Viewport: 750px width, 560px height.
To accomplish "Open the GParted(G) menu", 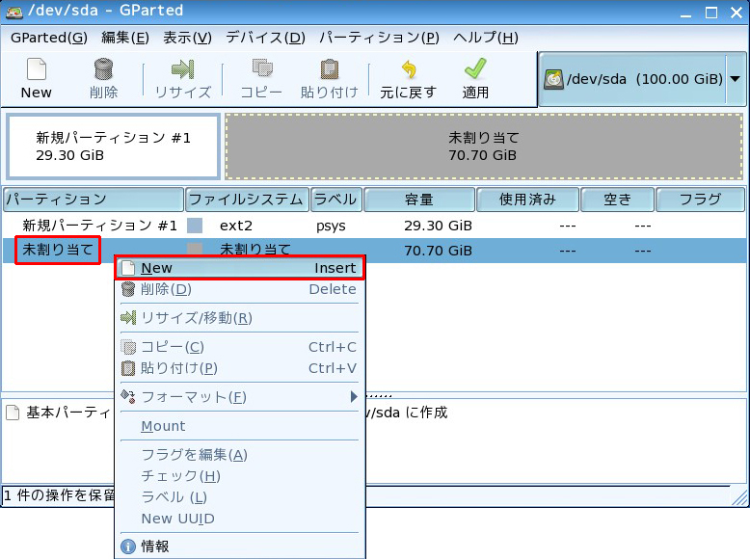I will 49,38.
